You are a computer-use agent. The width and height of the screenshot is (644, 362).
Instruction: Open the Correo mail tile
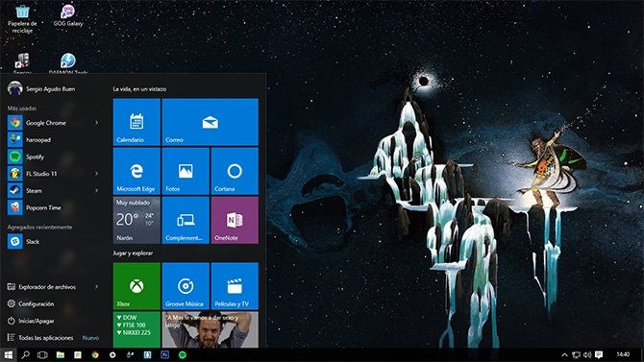[x=210, y=122]
